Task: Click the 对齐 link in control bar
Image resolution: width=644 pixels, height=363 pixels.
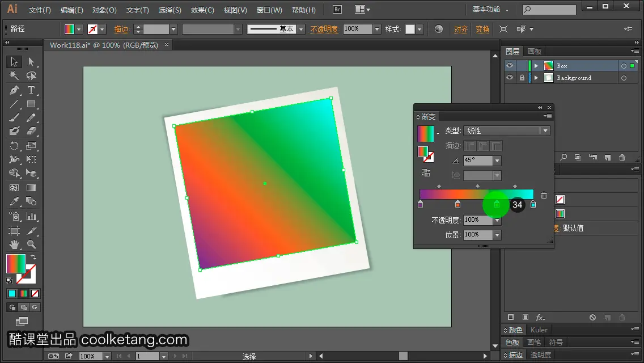Action: pos(461,29)
